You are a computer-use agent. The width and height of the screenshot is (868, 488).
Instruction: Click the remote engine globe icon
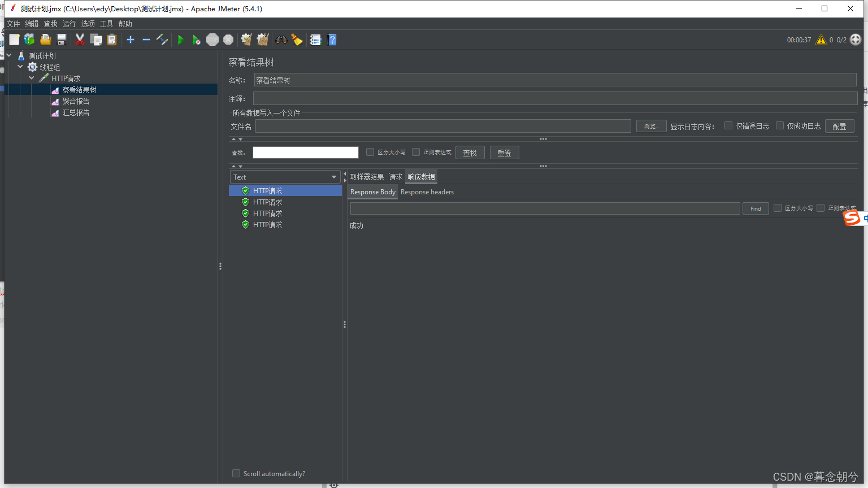click(x=856, y=40)
